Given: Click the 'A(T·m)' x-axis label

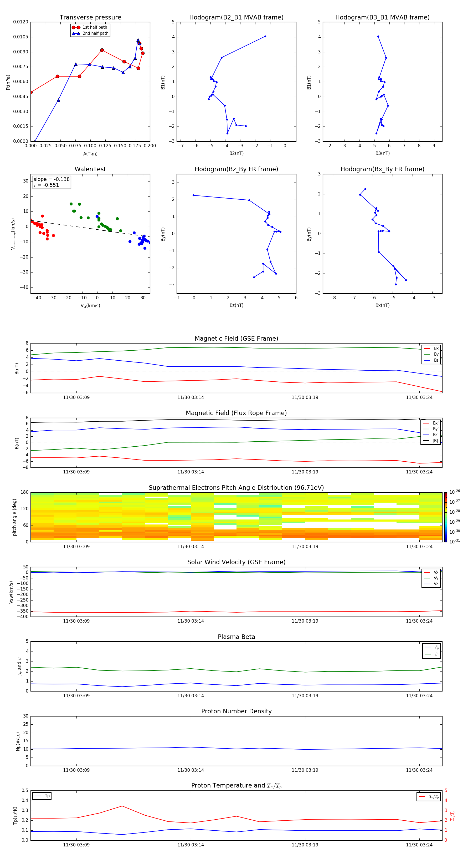Looking at the screenshot, I should (x=90, y=154).
